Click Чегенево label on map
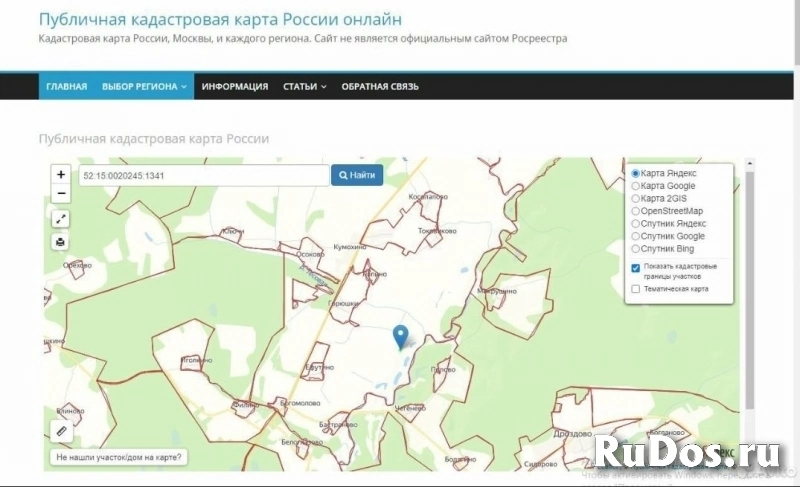This screenshot has height=487, width=800. pyautogui.click(x=410, y=408)
